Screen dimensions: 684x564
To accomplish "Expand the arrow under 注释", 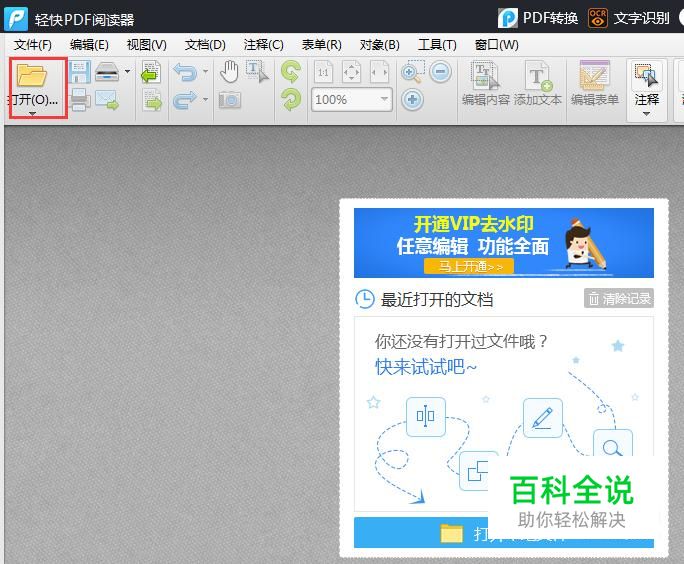I will (646, 114).
